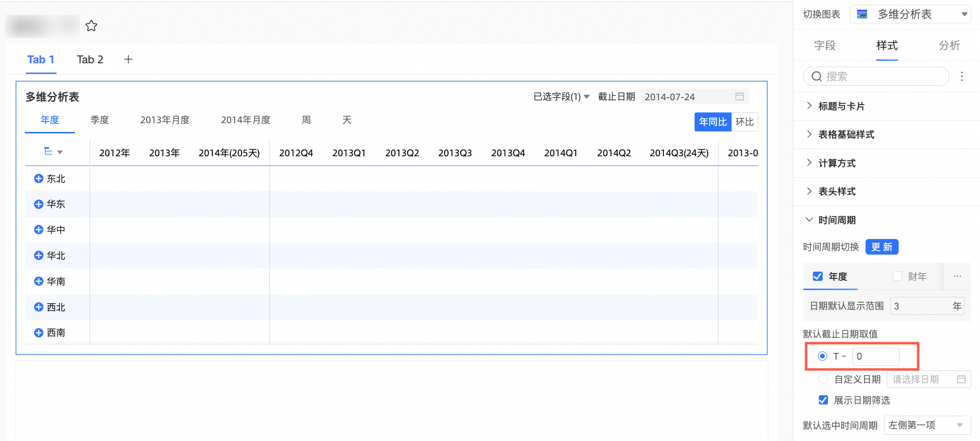The height and width of the screenshot is (441, 980).
Task: Open the 样式 panel tab
Action: (x=887, y=45)
